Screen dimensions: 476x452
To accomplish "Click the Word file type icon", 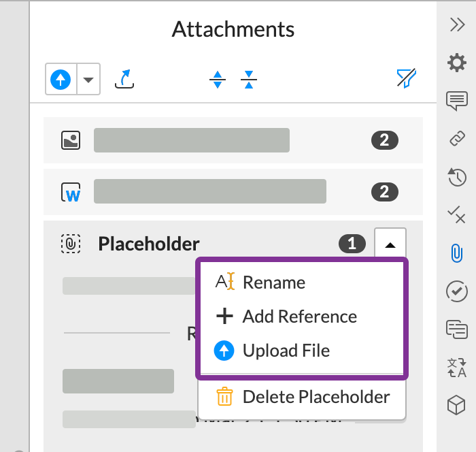I will point(71,192).
